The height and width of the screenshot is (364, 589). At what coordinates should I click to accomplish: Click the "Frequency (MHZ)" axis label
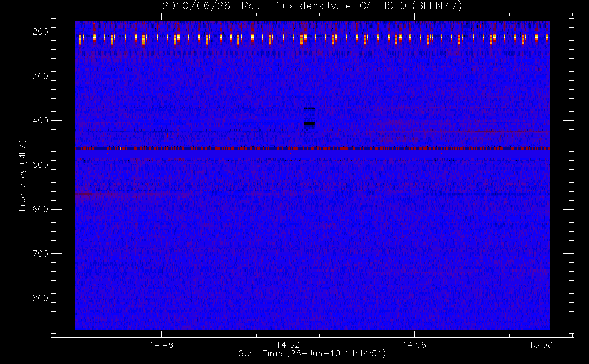[x=23, y=175]
